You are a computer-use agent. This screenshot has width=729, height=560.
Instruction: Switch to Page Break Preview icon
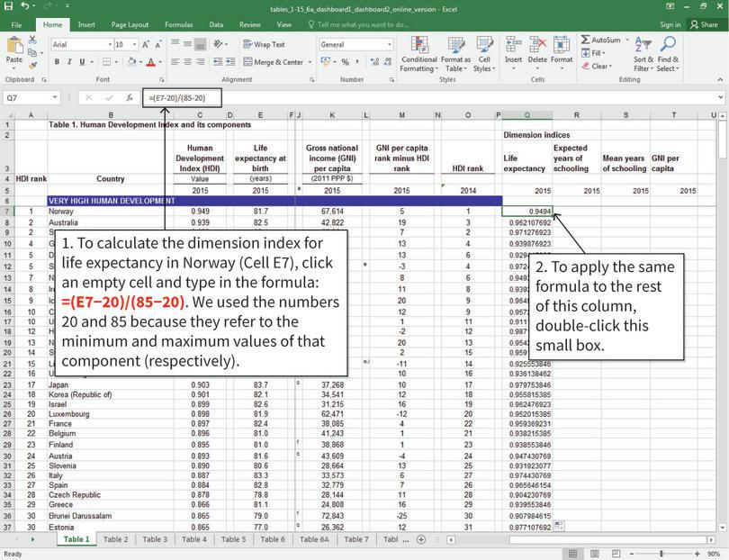click(616, 554)
